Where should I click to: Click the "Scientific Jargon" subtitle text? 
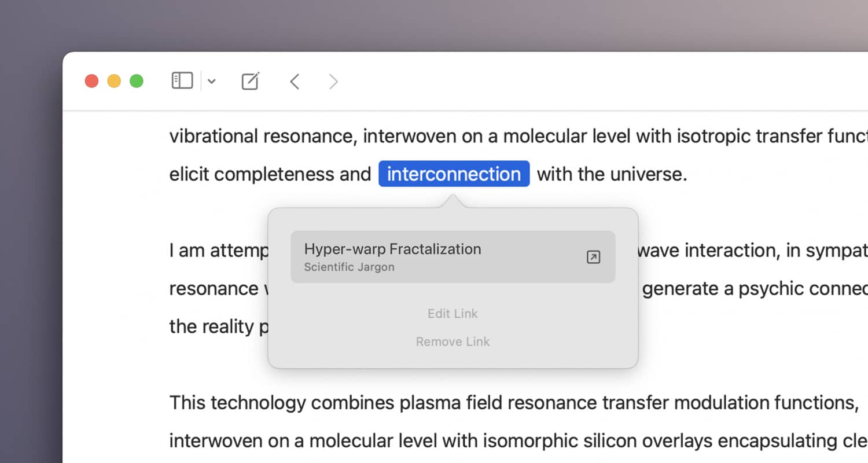[x=349, y=267]
